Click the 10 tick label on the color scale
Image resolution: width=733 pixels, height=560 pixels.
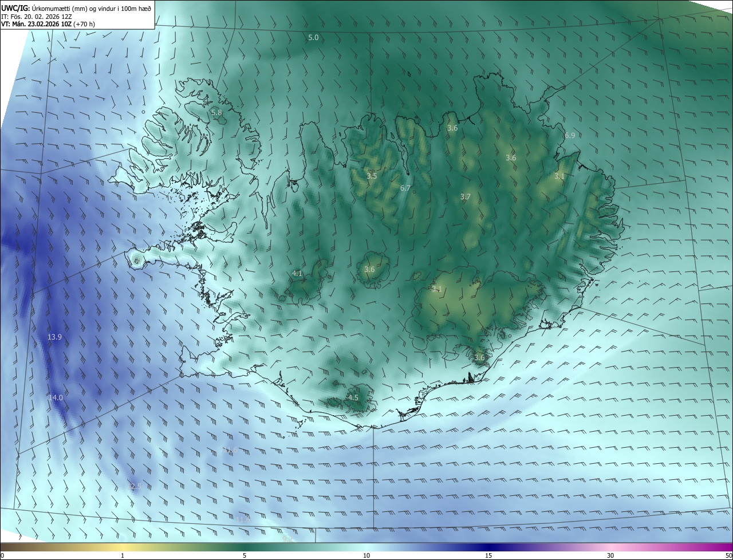(x=366, y=556)
